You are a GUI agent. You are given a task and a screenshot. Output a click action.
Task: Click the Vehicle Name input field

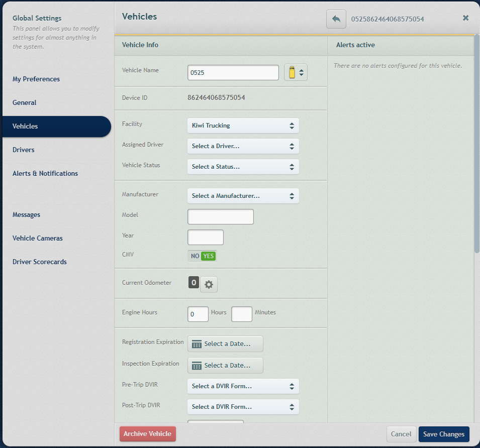coord(233,72)
